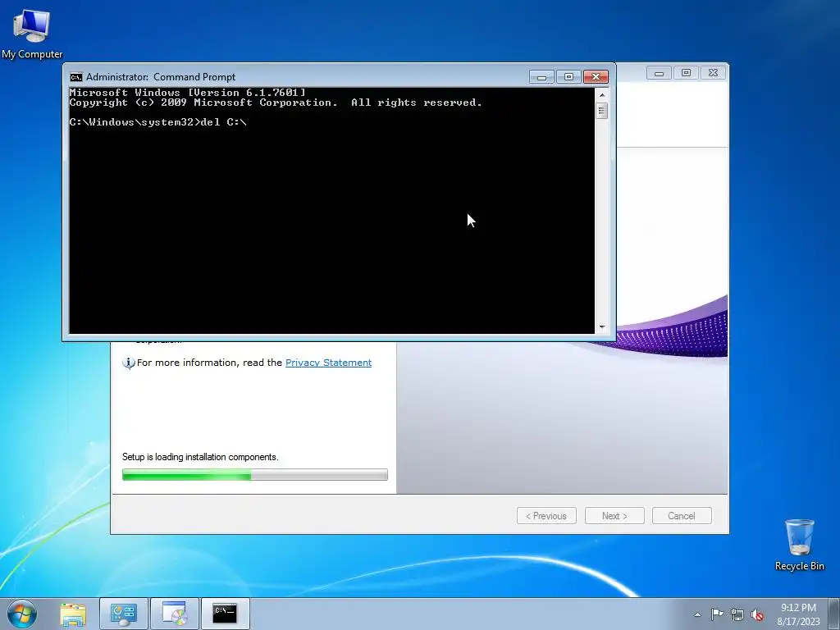Screen dimensions: 840x630
Task: Open the clock showing 9:12 PM
Action: click(798, 614)
